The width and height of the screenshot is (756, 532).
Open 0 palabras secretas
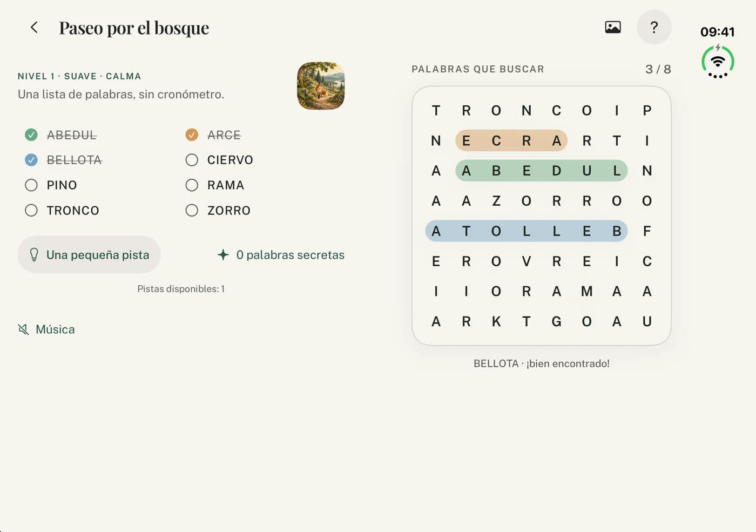pyautogui.click(x=281, y=255)
